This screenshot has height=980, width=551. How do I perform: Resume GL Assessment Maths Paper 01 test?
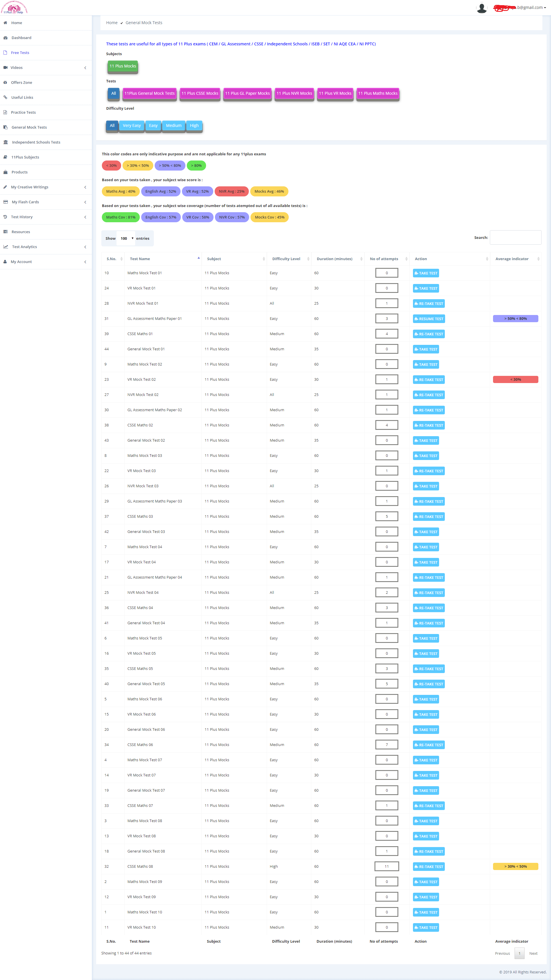(428, 319)
